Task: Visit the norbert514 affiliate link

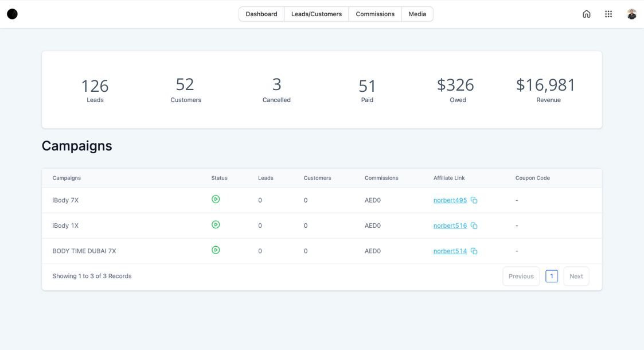Action: point(450,251)
